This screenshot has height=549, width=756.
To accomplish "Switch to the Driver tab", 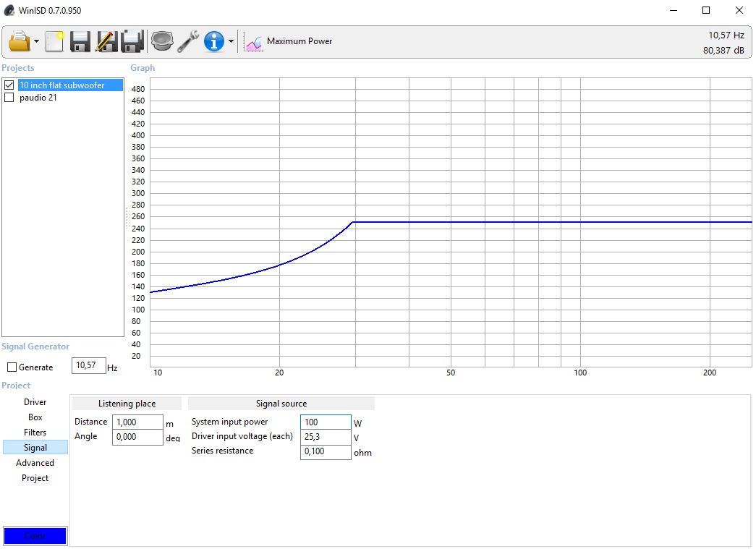I will [x=35, y=402].
